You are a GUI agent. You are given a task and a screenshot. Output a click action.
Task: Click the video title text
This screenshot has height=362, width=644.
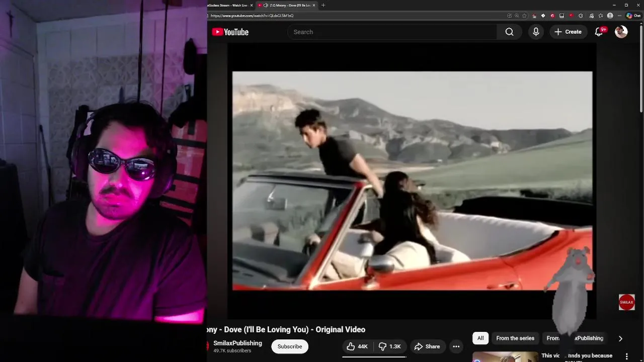click(286, 329)
